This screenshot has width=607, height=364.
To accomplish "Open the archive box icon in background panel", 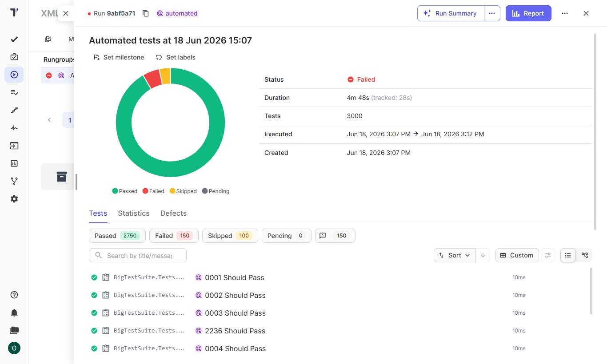I will (62, 177).
